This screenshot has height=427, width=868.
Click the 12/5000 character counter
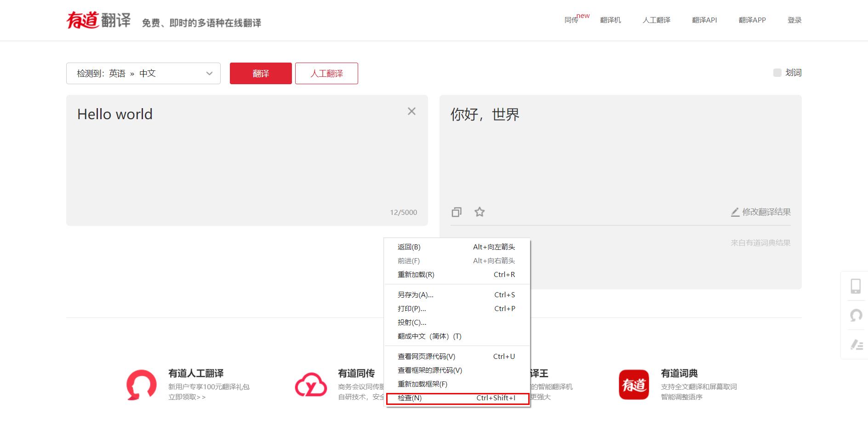click(x=404, y=213)
